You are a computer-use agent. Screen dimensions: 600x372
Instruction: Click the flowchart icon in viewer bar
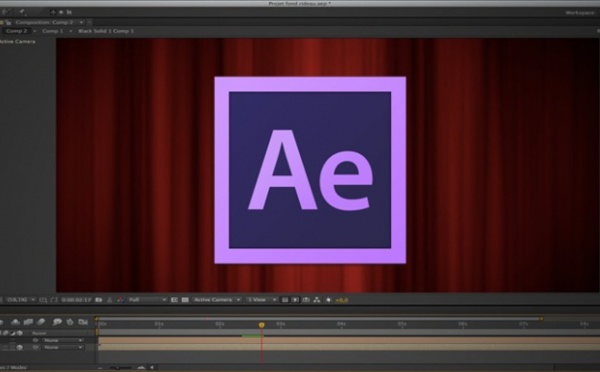317,300
